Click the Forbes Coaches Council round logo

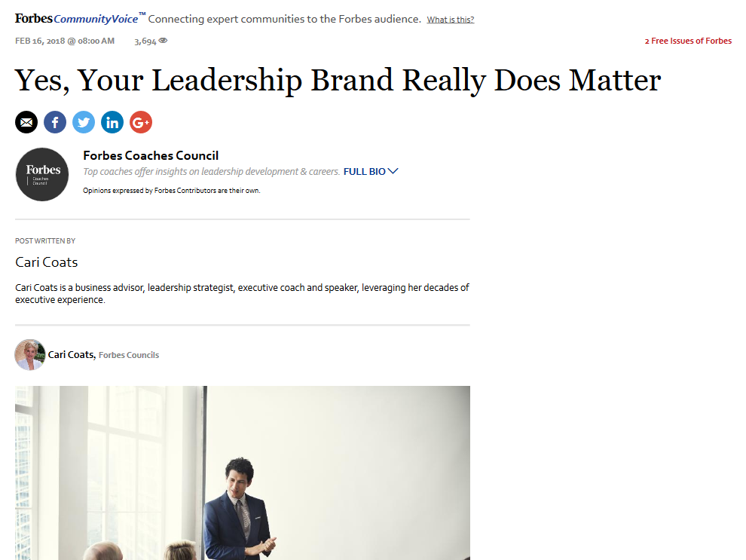tap(42, 174)
